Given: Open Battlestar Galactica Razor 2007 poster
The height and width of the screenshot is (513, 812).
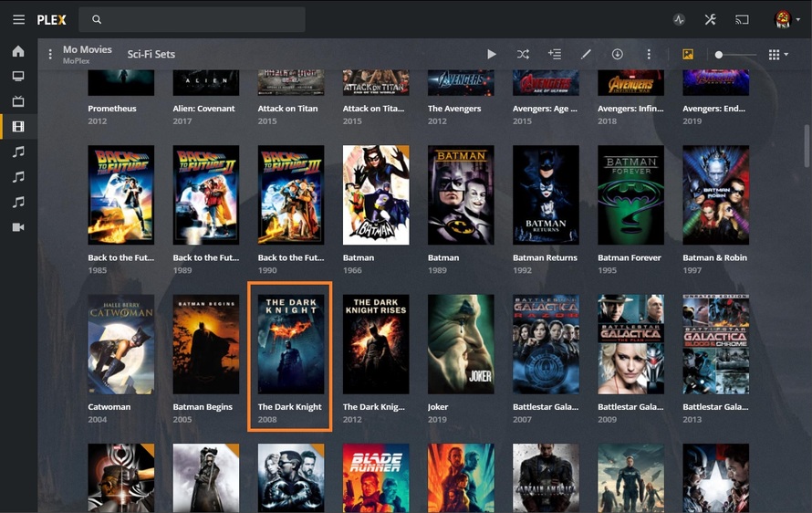Looking at the screenshot, I should pos(546,344).
